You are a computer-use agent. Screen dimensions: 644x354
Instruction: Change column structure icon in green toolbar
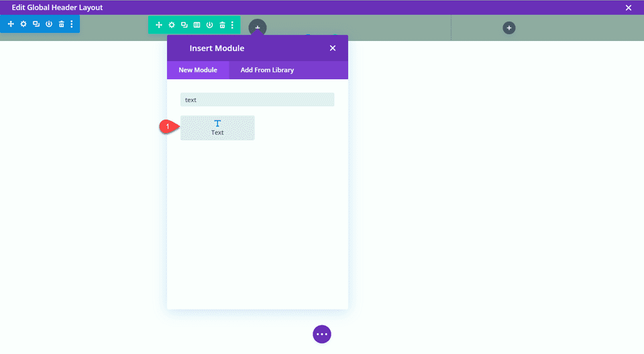[x=197, y=25]
